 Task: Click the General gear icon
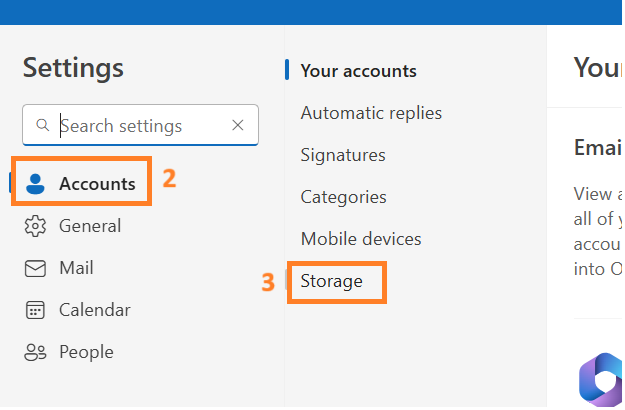(35, 226)
